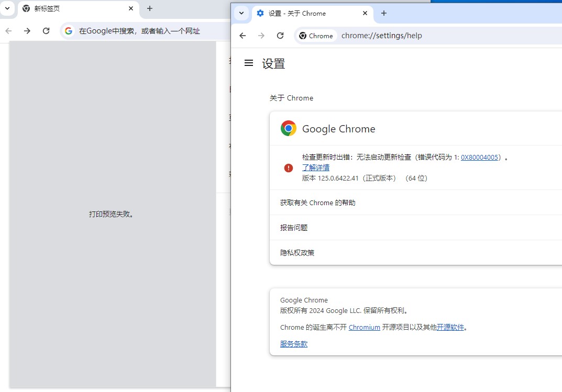Open the Settings hamburger menu
This screenshot has height=392, width=562.
249,63
